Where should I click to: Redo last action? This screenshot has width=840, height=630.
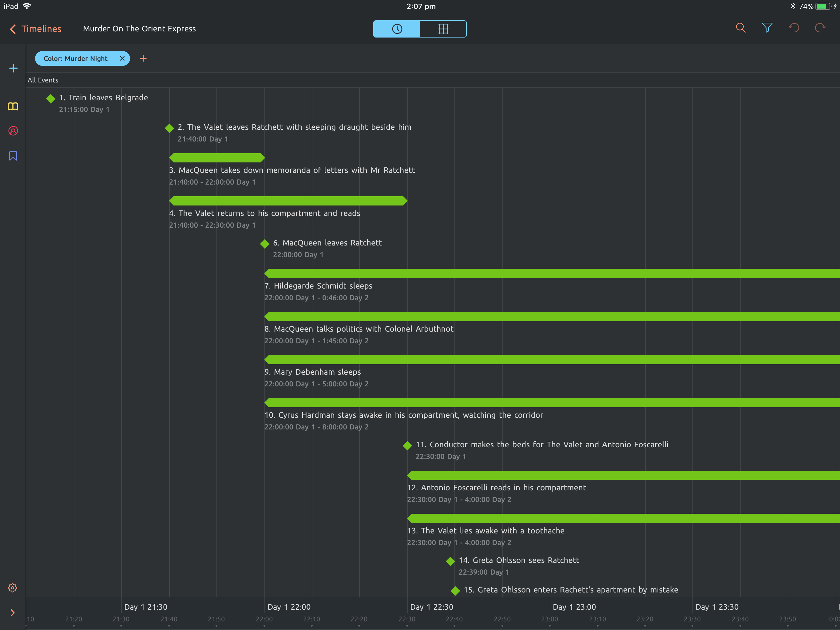pos(820,28)
